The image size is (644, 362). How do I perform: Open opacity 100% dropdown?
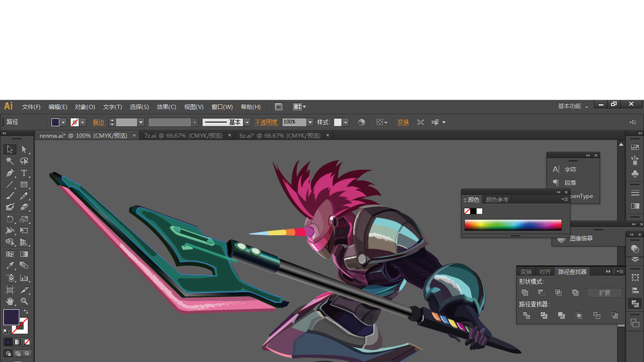[310, 122]
